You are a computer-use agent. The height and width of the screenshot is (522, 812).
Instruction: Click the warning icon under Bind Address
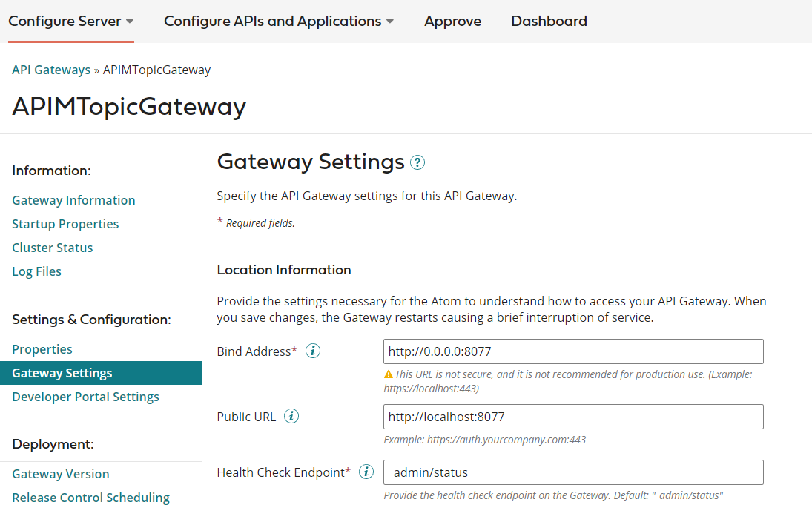[x=388, y=374]
